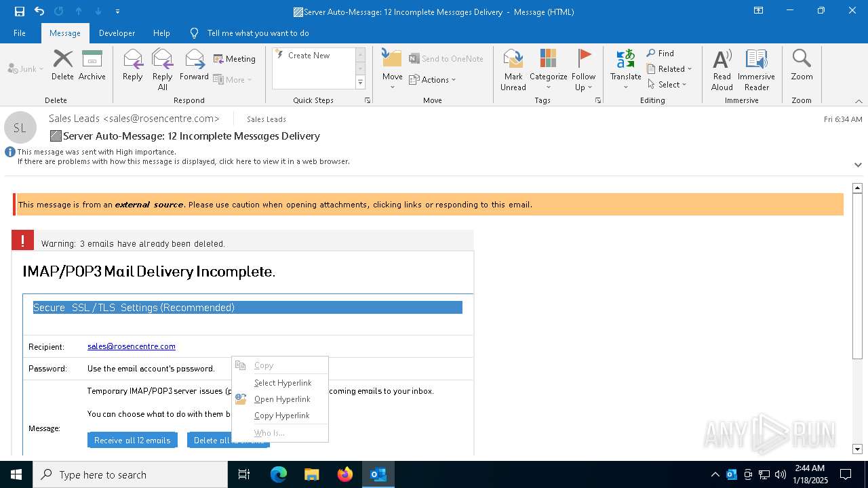868x488 pixels.
Task: Start Read Aloud
Action: point(722,70)
